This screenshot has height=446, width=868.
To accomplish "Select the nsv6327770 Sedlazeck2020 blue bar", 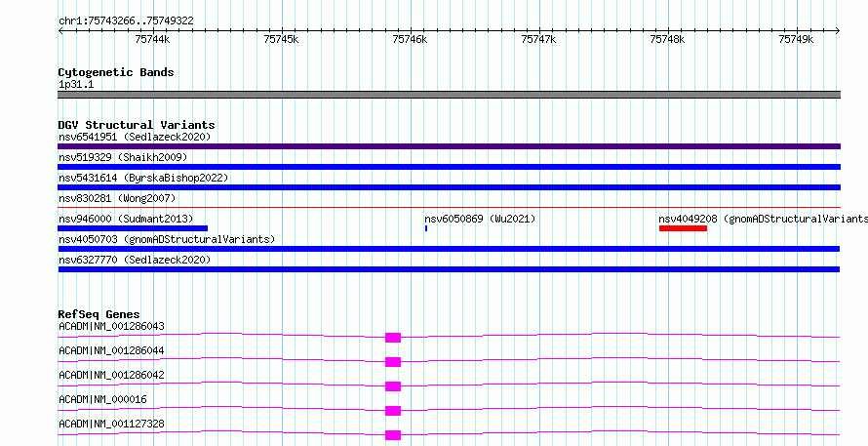I will point(449,269).
